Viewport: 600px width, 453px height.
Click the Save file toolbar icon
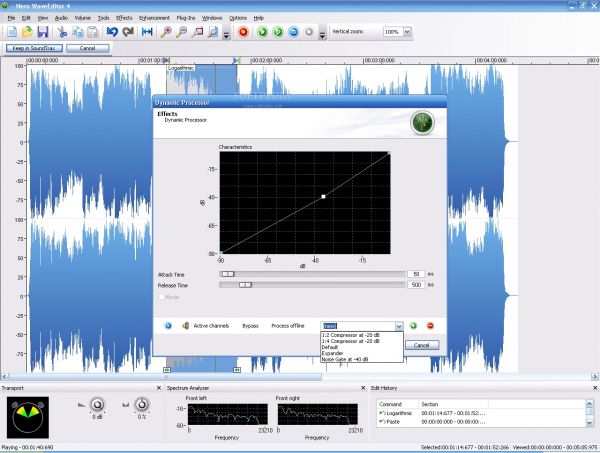click(42, 32)
